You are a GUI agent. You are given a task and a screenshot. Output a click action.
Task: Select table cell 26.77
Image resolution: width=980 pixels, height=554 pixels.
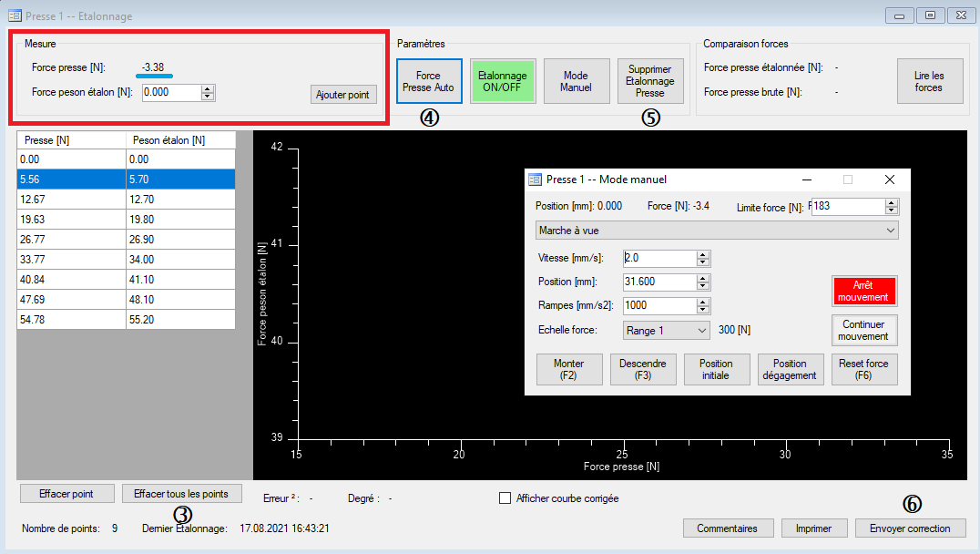click(71, 240)
